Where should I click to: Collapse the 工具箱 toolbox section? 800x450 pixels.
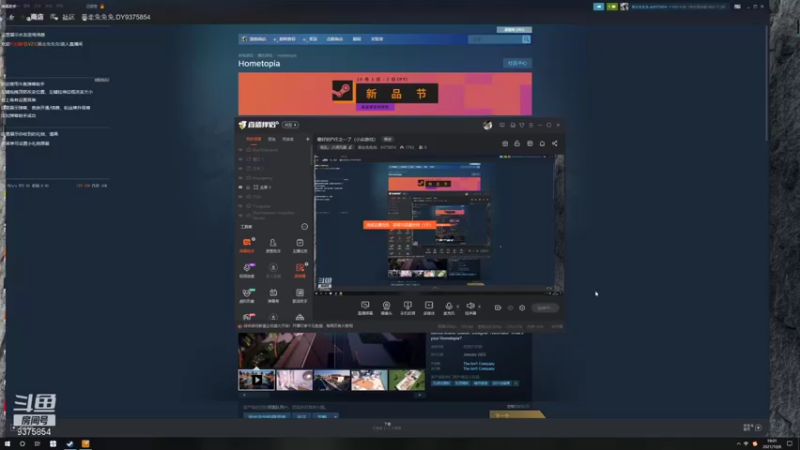305,227
